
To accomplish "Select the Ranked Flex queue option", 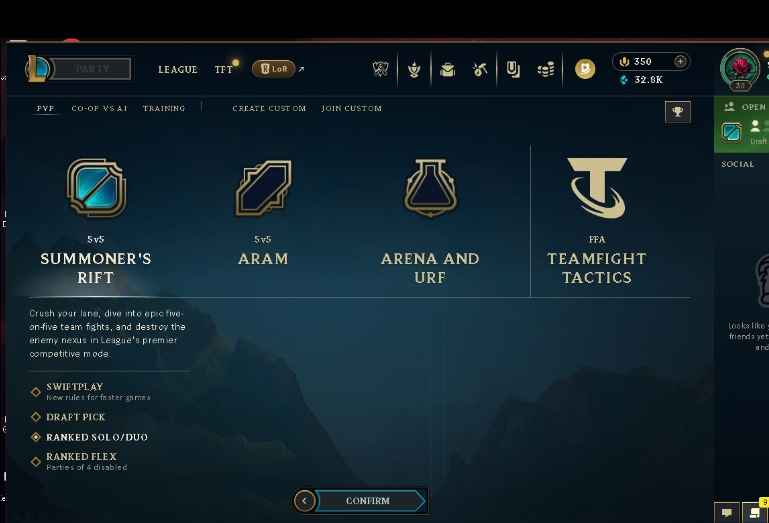I will click(x=81, y=456).
